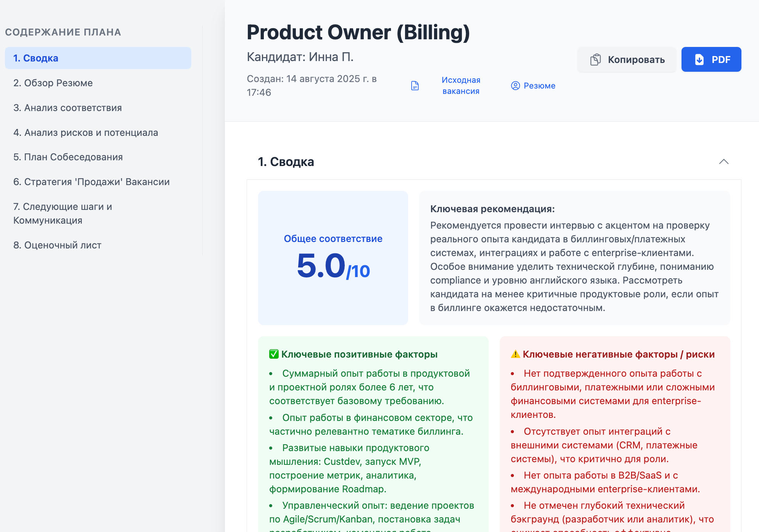Select Стратегия 'Продажи' Вакансии in sidebar
The image size is (759, 532).
click(x=91, y=182)
